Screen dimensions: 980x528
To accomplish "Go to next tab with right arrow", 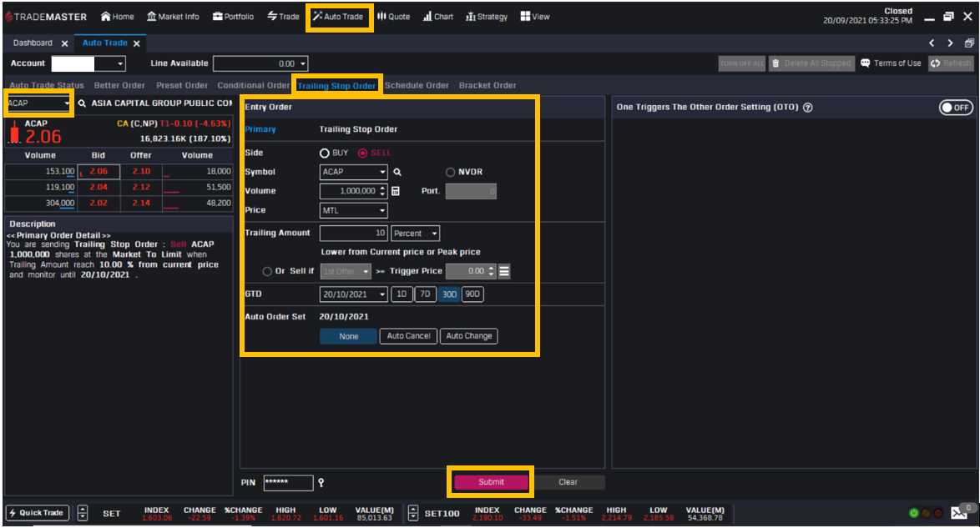I will [x=951, y=43].
